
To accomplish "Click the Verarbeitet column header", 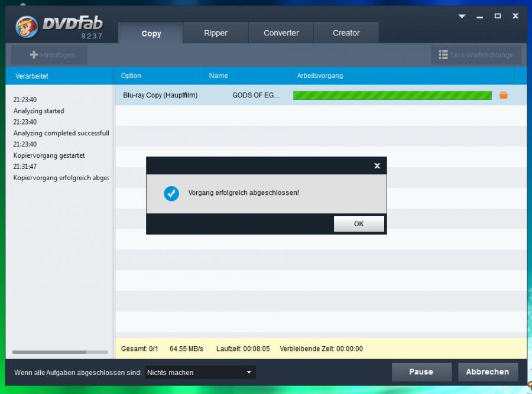I will [x=60, y=76].
